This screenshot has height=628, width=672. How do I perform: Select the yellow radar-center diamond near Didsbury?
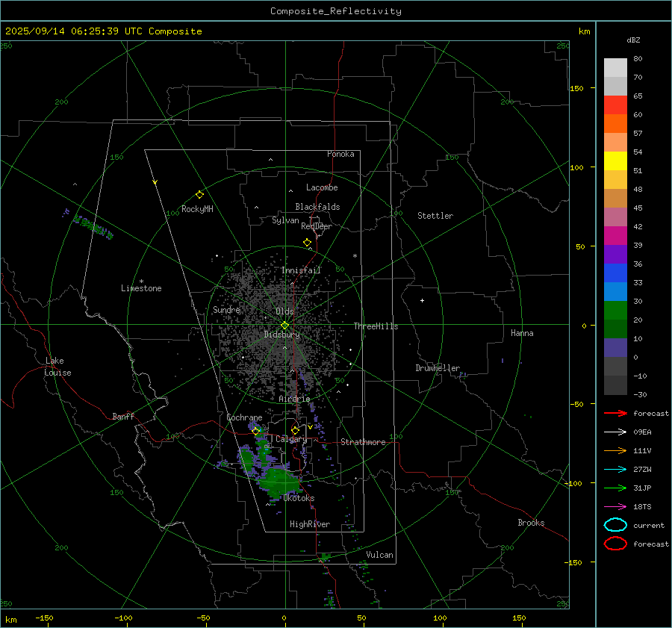(x=284, y=326)
